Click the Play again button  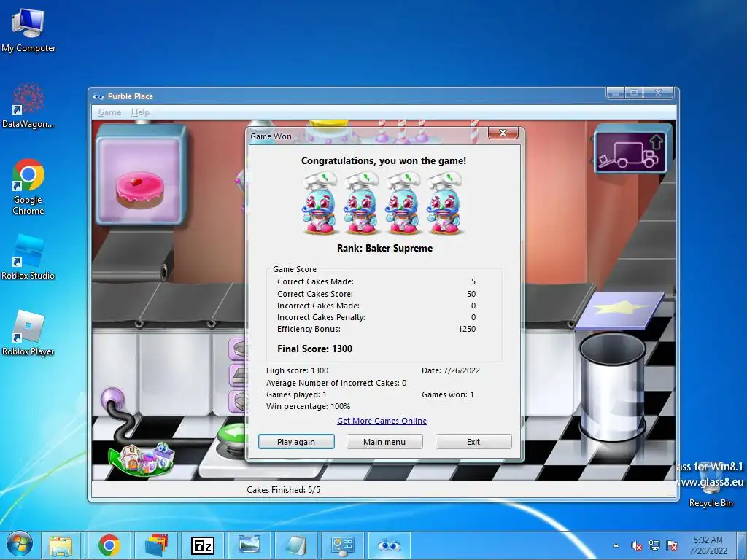296,441
